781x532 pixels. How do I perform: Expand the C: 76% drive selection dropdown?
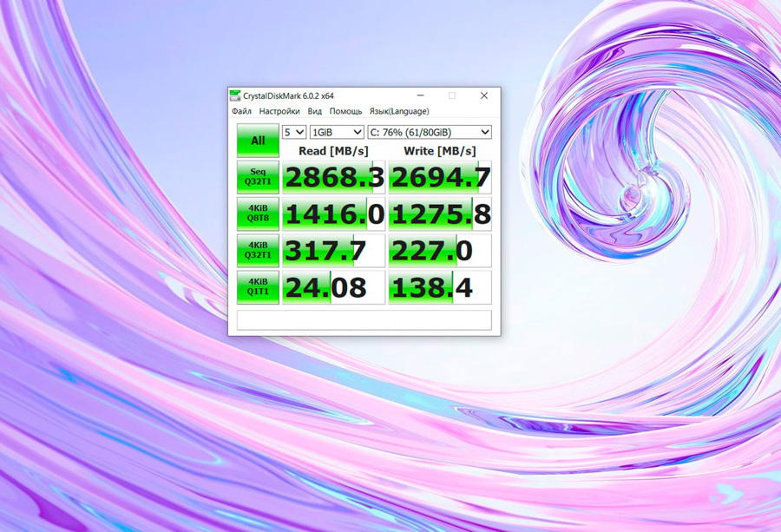[x=430, y=132]
